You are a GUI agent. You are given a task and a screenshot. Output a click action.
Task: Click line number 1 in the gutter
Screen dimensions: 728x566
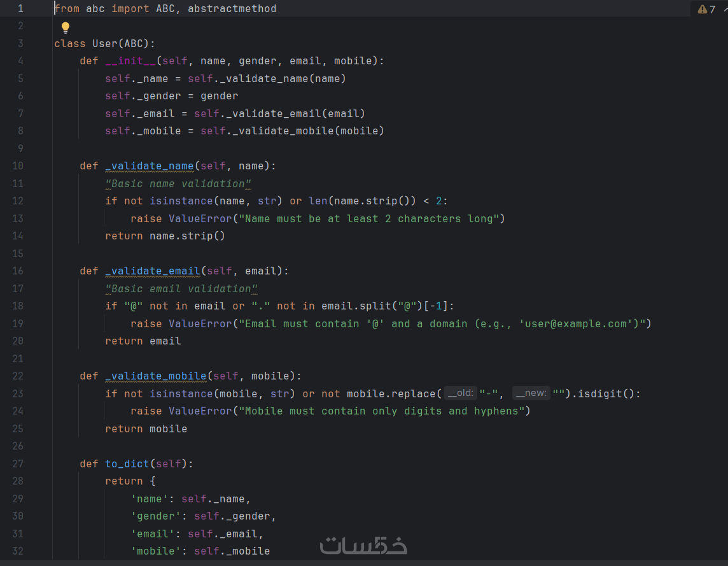(20, 9)
